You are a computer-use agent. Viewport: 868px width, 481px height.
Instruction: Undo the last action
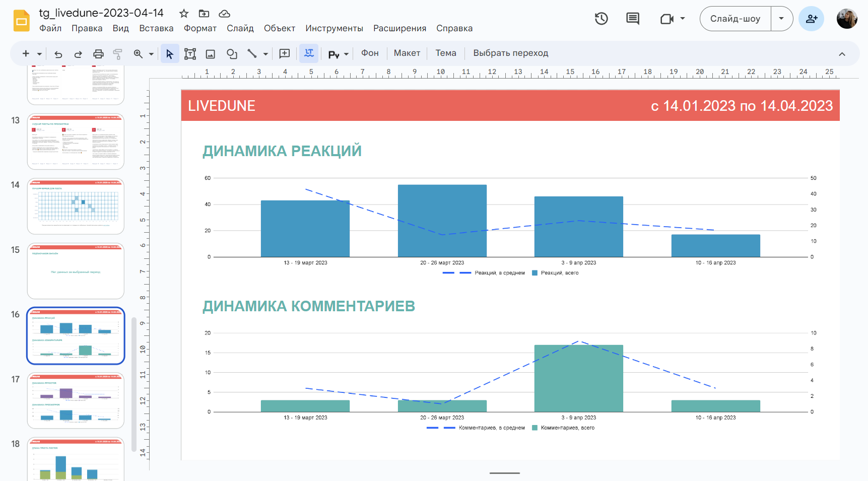pyautogui.click(x=58, y=53)
